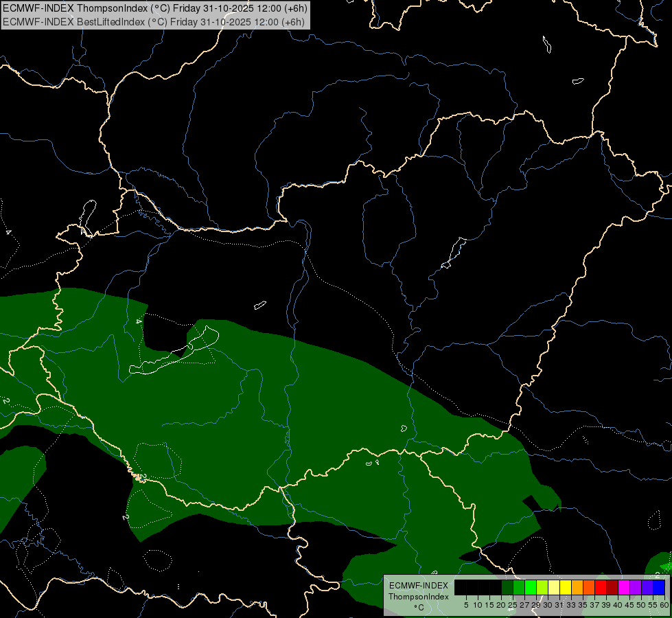Click the large elongated lake outline in green area
Image resolution: width=672 pixels, height=618 pixels.
174,350
